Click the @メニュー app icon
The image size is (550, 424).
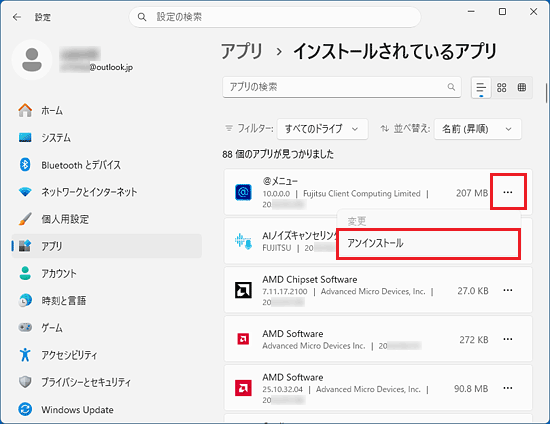(x=243, y=192)
